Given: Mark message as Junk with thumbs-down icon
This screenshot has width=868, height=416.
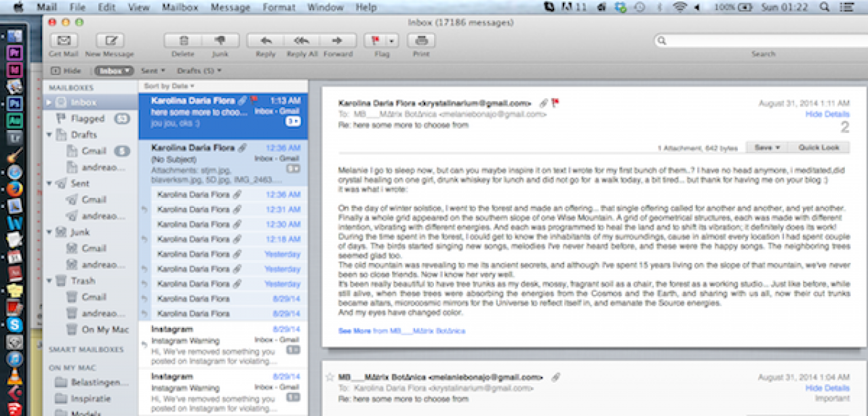Looking at the screenshot, I should (x=219, y=41).
